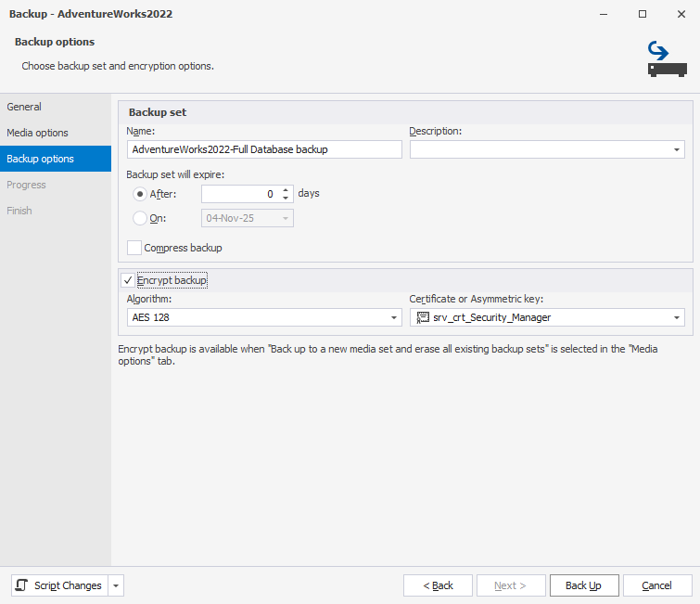Image resolution: width=700 pixels, height=604 pixels.
Task: Open the Algorithm AES 128 dropdown
Action: [394, 317]
